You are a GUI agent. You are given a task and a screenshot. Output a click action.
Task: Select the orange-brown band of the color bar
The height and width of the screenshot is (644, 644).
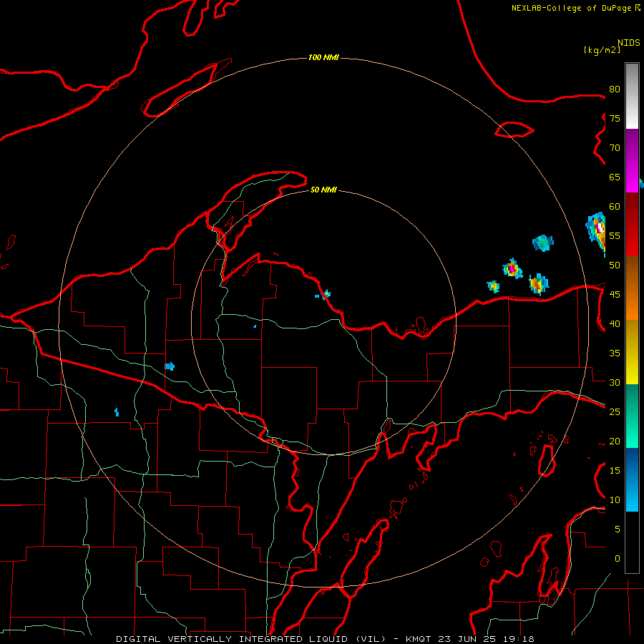coord(632,288)
